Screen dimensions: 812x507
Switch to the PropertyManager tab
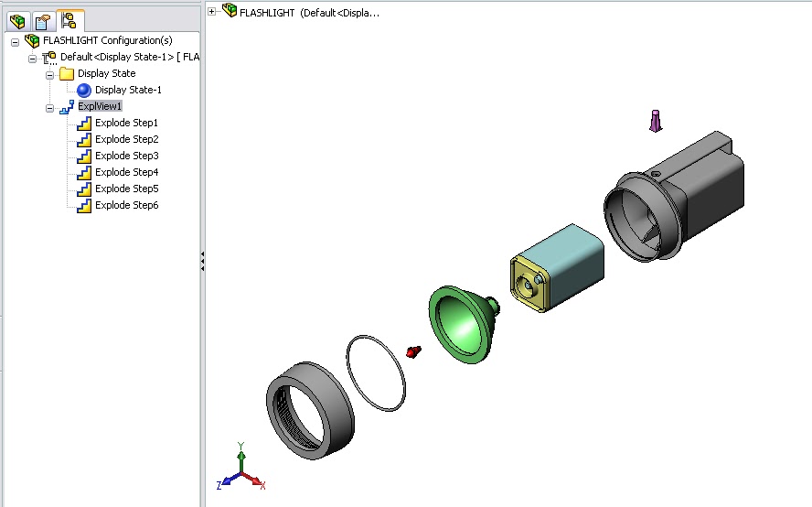tap(43, 21)
